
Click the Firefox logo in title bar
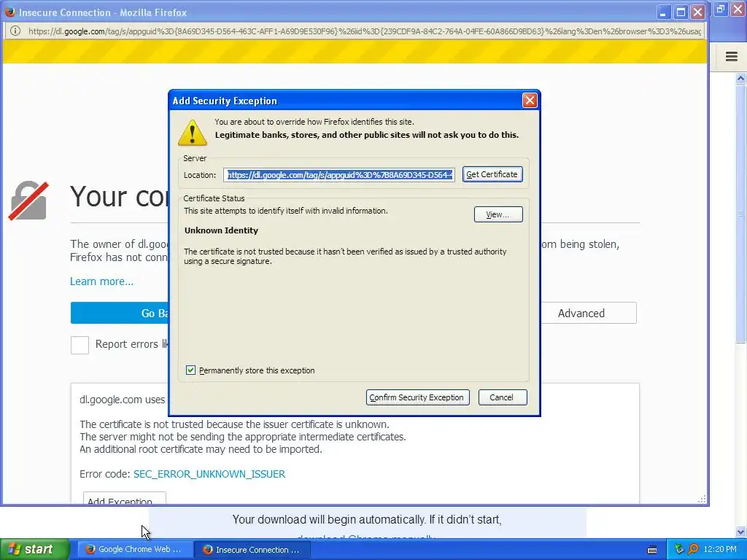[9, 12]
